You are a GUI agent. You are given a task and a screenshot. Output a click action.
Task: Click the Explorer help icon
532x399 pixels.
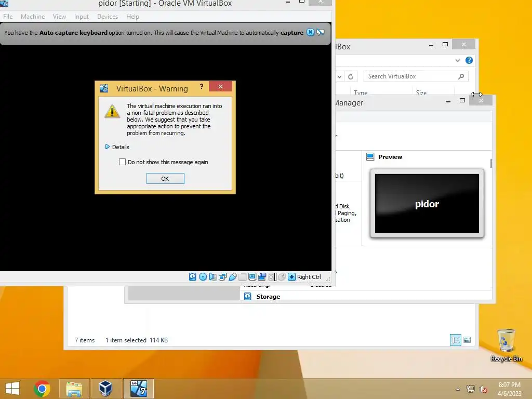tap(469, 60)
